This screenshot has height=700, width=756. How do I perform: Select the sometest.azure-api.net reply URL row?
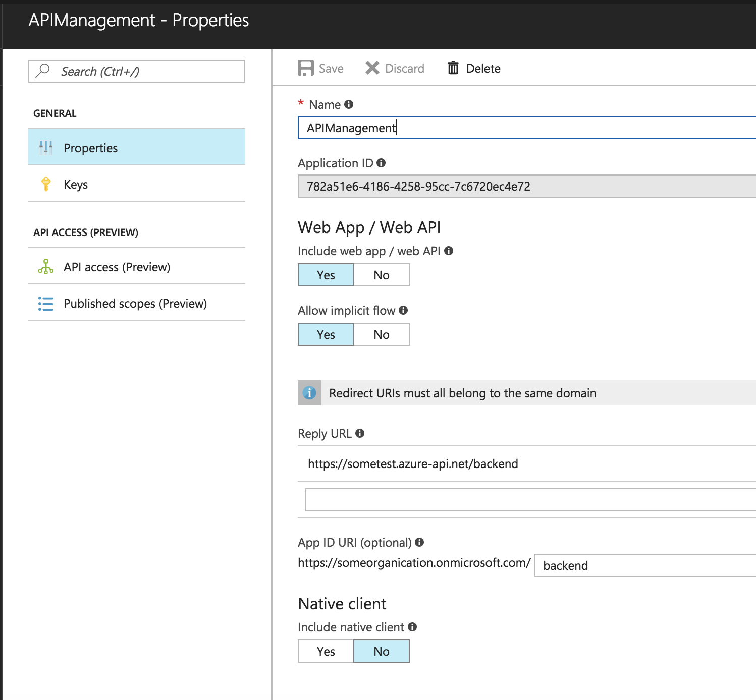[x=527, y=463]
